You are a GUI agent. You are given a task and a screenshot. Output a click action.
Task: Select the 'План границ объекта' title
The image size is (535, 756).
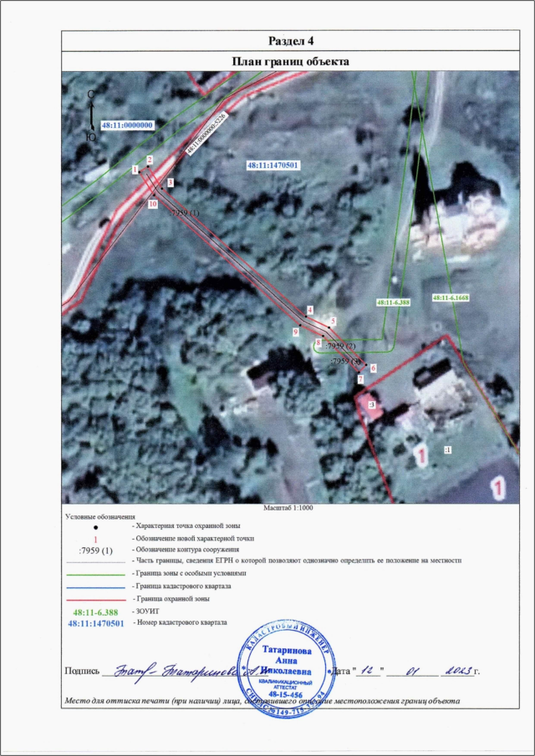pyautogui.click(x=289, y=61)
